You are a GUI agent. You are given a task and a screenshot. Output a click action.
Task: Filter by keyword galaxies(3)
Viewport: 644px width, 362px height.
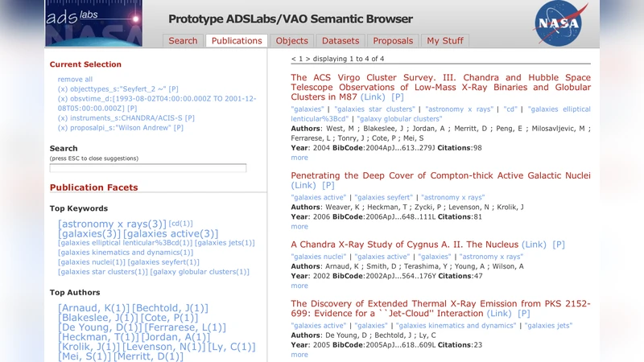[x=89, y=233]
